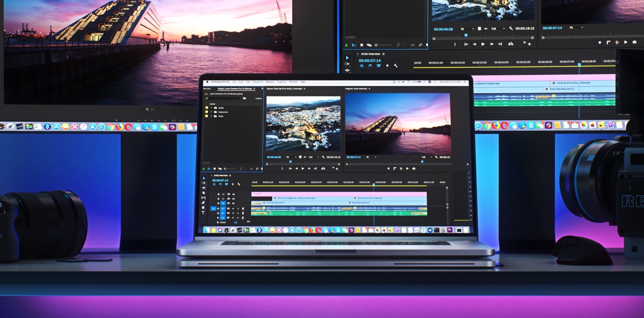Toggle V1 track targeting on laptop timeline
The image size is (644, 318).
(x=223, y=203)
